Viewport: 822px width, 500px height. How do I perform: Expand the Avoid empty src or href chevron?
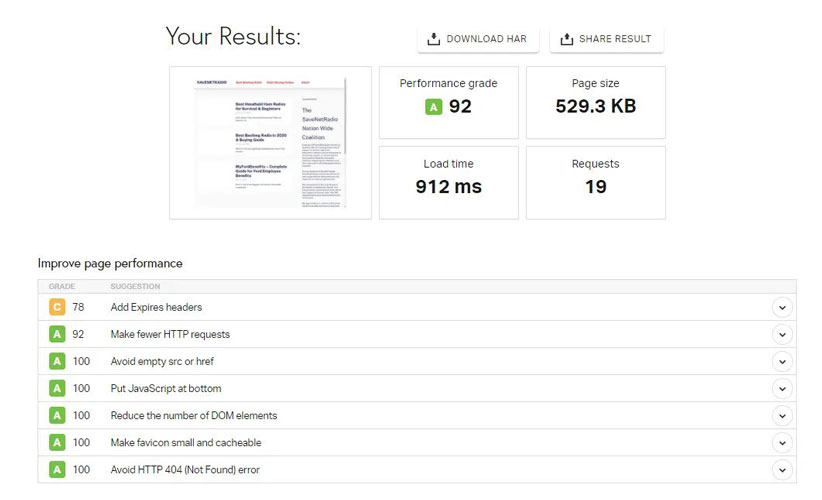[x=782, y=362]
